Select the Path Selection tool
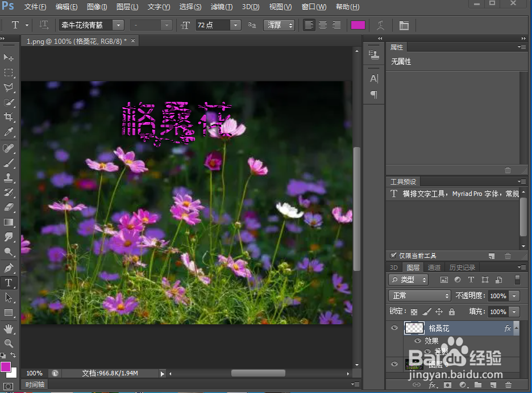 (9, 298)
